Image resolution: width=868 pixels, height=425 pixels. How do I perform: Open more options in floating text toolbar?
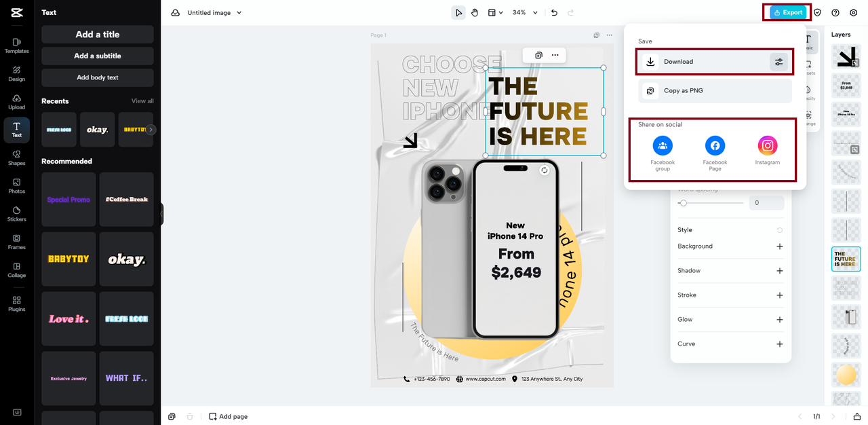[x=555, y=55]
